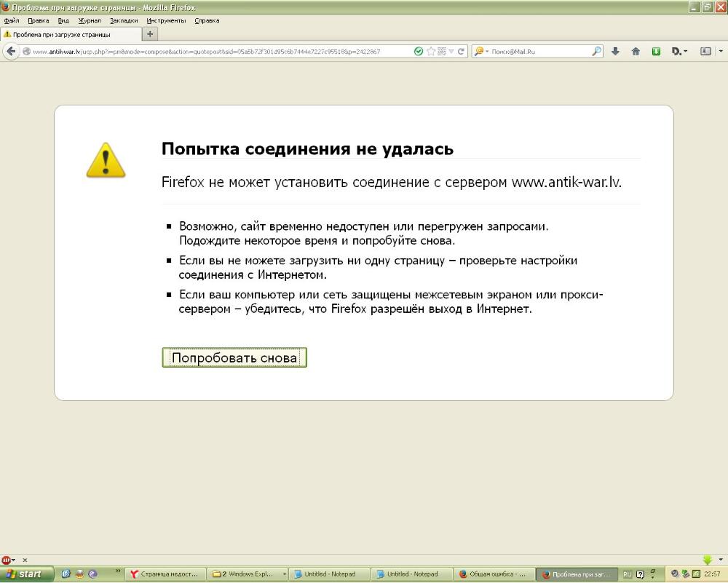Open the Журнал menu
Image resolution: width=728 pixels, height=583 pixels.
(x=90, y=20)
